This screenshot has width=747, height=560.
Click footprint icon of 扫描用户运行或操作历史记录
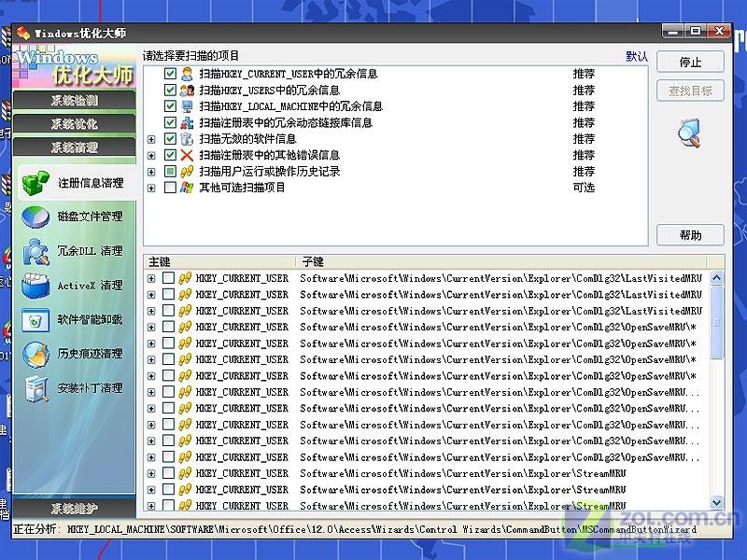point(187,172)
